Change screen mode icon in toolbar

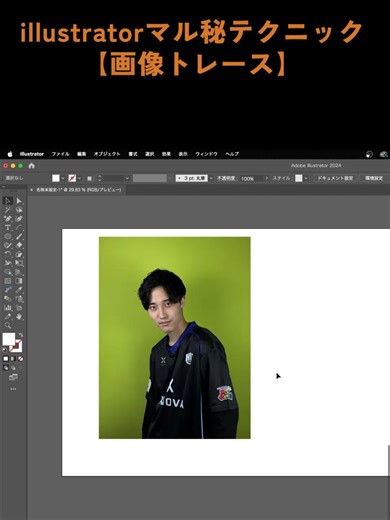13,377
